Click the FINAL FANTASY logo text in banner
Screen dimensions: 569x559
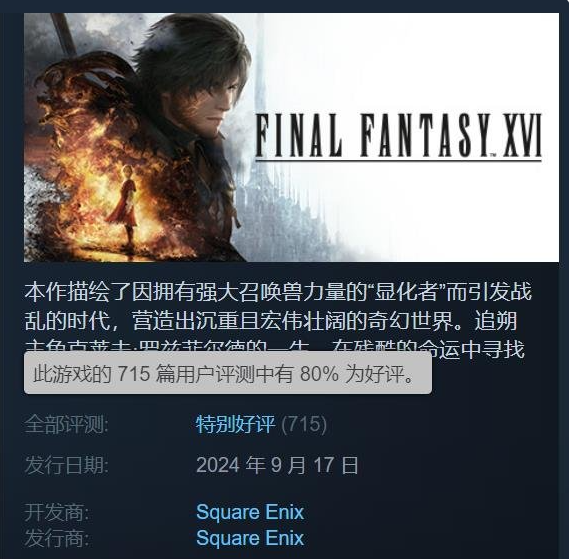pos(373,135)
